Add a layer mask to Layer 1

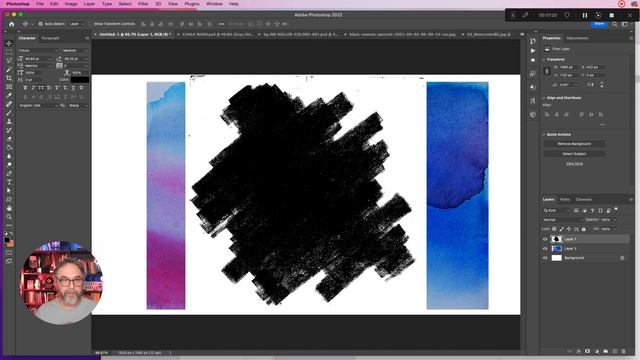click(587, 351)
